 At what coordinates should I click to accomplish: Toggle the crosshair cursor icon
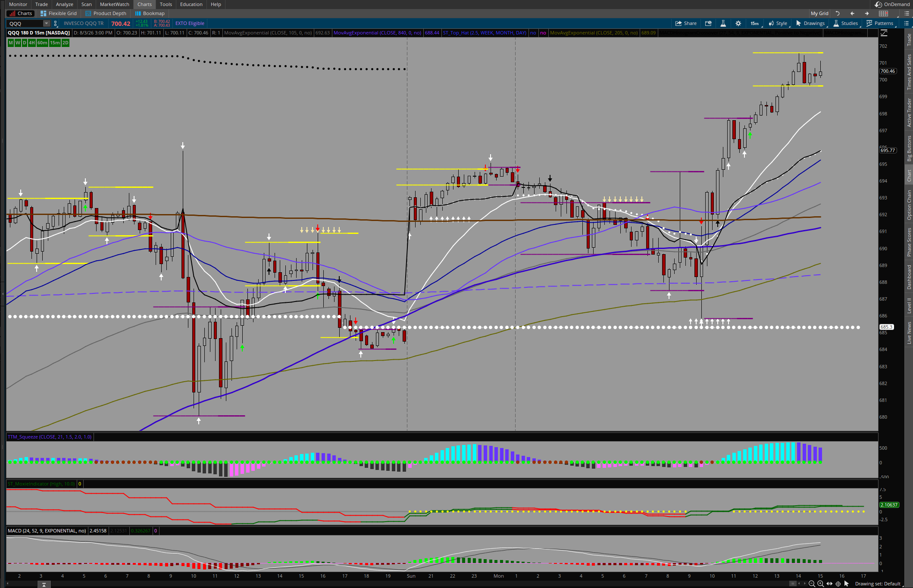838,584
